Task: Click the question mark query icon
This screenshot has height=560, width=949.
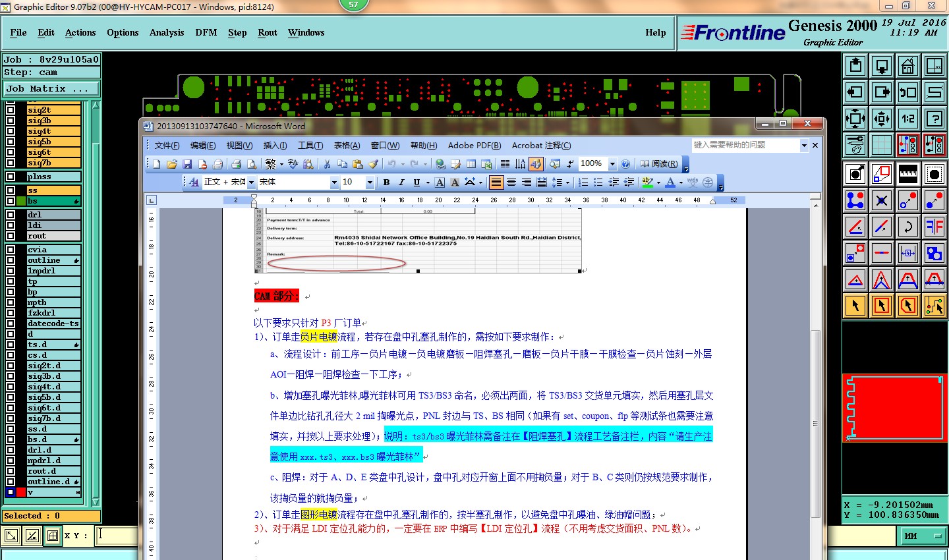Action: (935, 119)
